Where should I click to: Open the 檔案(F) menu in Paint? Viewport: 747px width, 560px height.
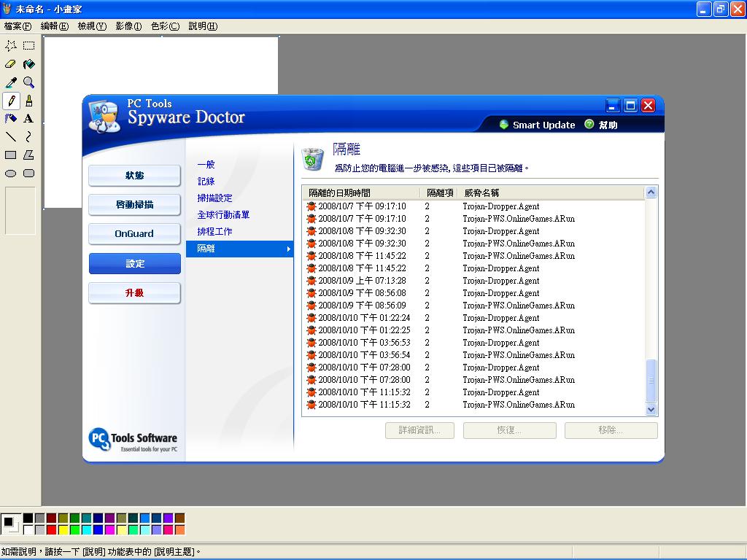point(18,26)
